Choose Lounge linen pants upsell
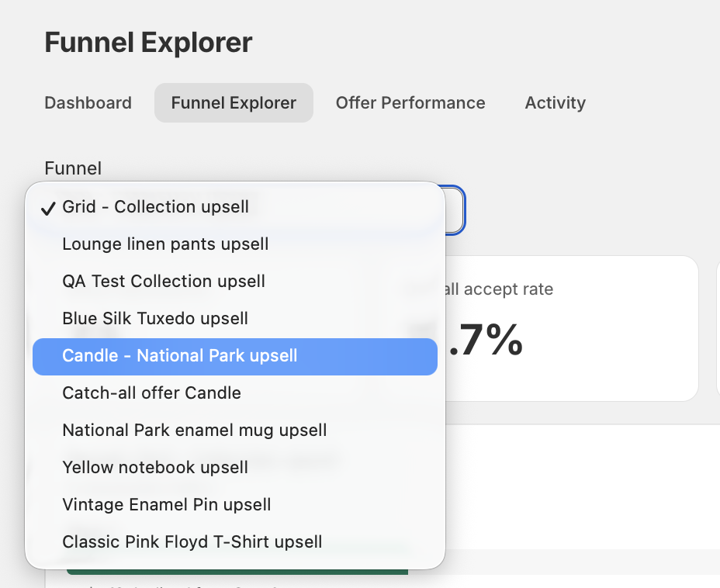720x588 pixels. point(234,244)
